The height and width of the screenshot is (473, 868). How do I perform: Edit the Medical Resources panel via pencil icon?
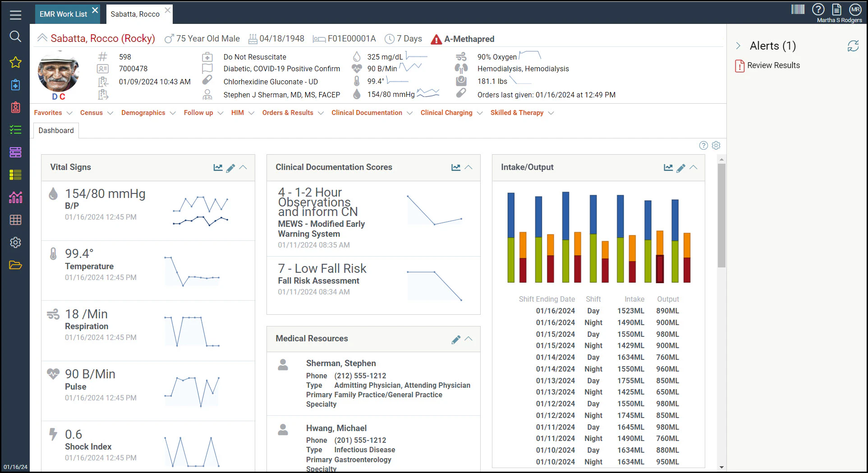pos(456,339)
